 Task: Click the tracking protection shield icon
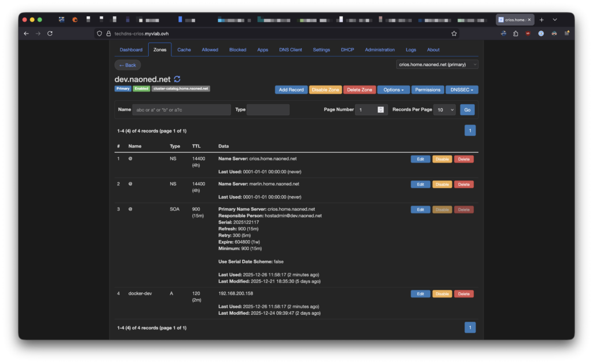[100, 34]
